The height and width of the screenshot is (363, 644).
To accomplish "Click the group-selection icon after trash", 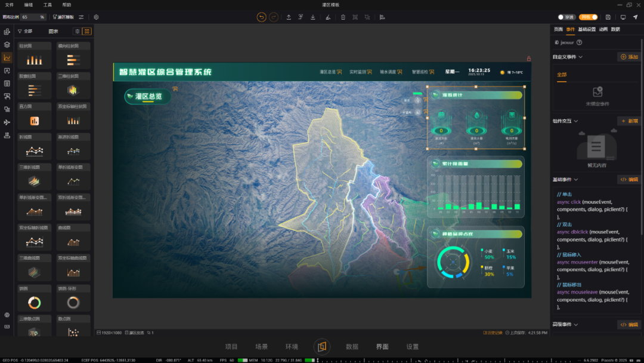I will pos(355,17).
